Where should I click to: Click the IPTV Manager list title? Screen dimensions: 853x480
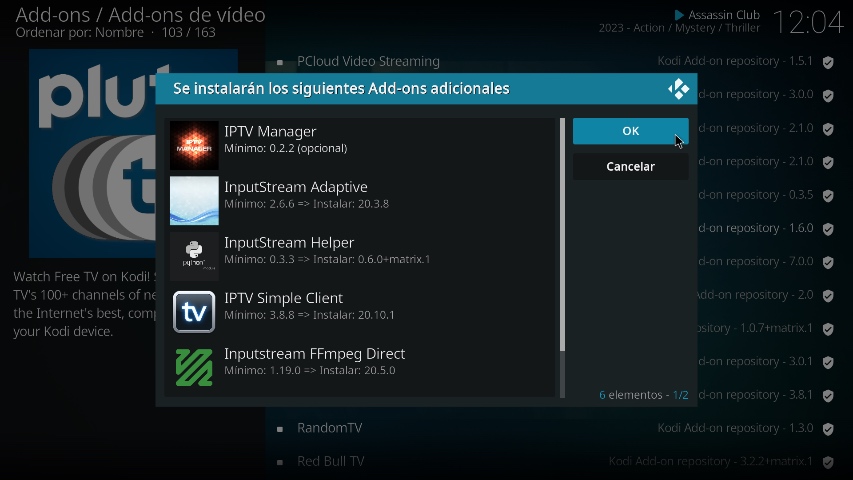(270, 132)
